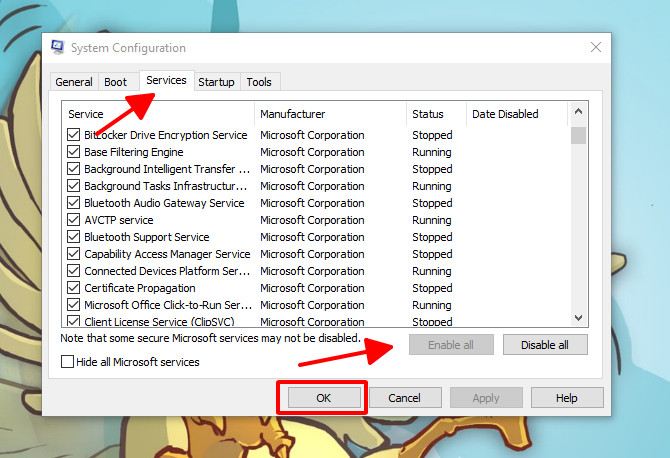Sort list by Service column header
Image resolution: width=670 pixels, height=458 pixels.
(x=158, y=114)
